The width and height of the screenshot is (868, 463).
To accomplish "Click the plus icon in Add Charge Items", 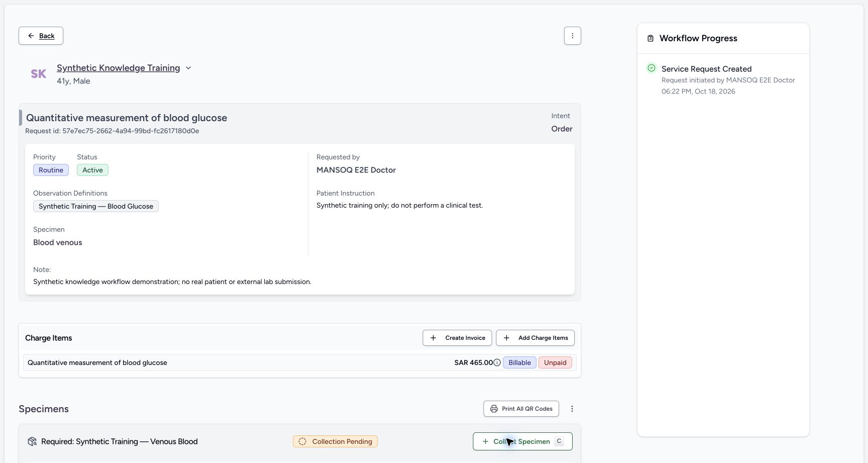I will 506,338.
